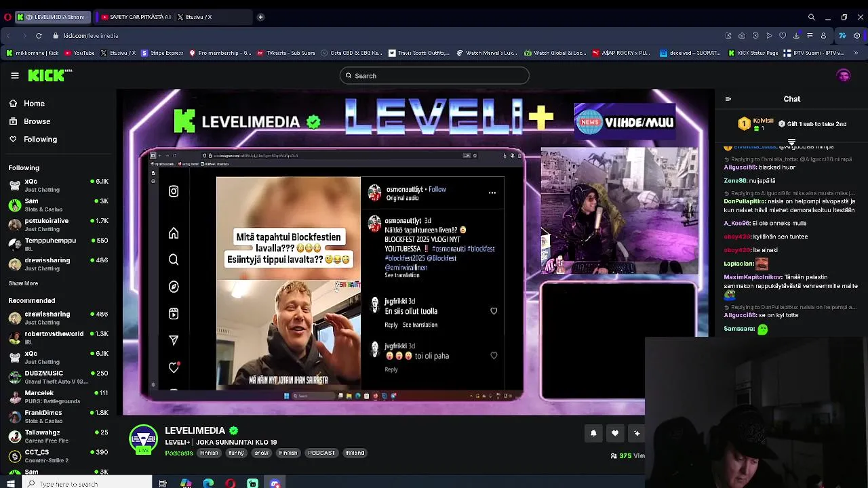This screenshot has width=868, height=488.
Task: Open KICK Status Page bookmark
Action: pyautogui.click(x=753, y=53)
